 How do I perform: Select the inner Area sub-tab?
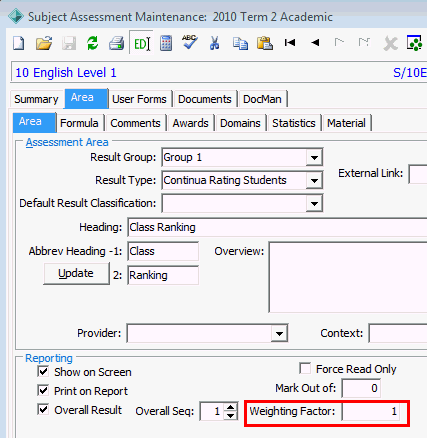click(34, 122)
